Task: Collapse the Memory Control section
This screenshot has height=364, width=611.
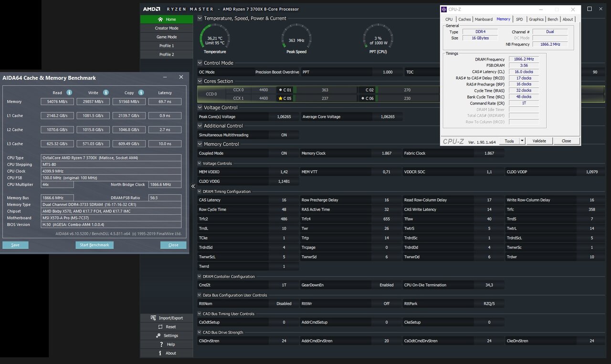Action: (200, 144)
